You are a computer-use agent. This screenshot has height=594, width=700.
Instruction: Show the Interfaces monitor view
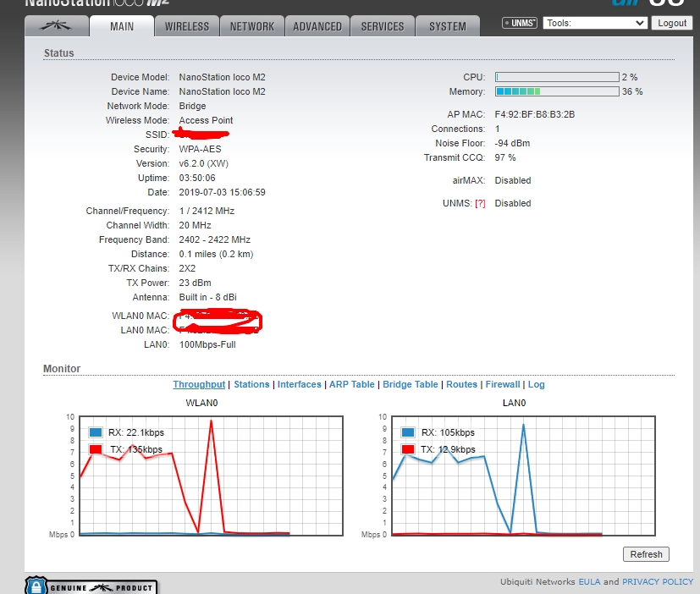click(x=299, y=384)
